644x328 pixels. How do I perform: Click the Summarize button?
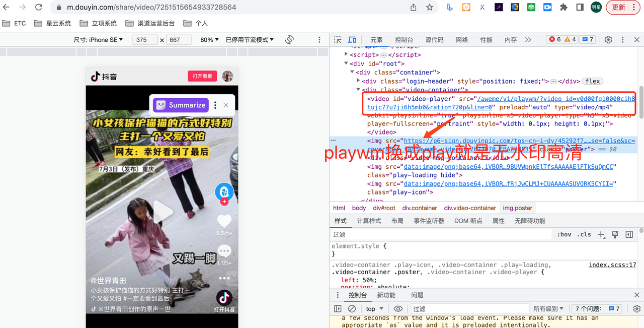[180, 105]
